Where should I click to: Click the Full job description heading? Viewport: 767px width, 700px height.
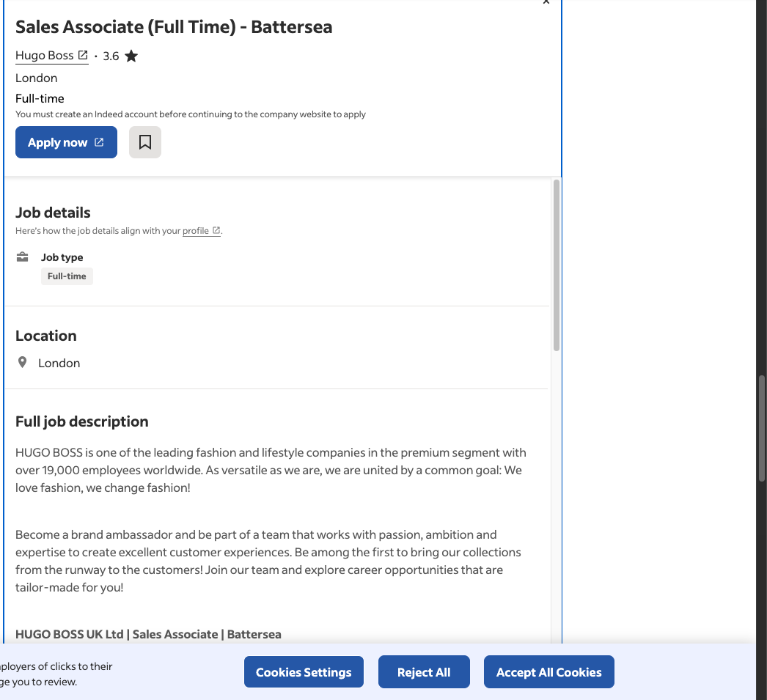(81, 421)
